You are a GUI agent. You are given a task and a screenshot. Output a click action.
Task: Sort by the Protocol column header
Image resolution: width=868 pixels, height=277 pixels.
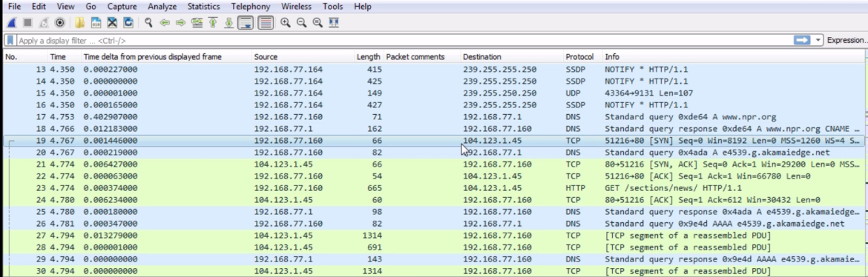point(583,56)
